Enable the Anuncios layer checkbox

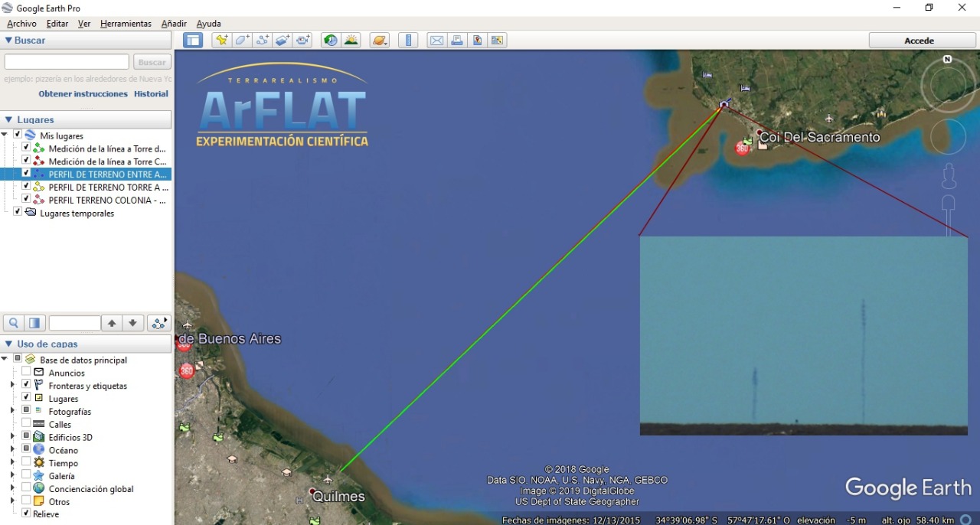click(x=26, y=373)
